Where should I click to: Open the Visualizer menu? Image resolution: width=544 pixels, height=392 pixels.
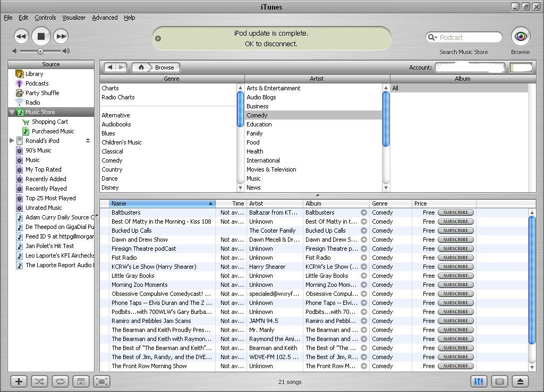(74, 18)
